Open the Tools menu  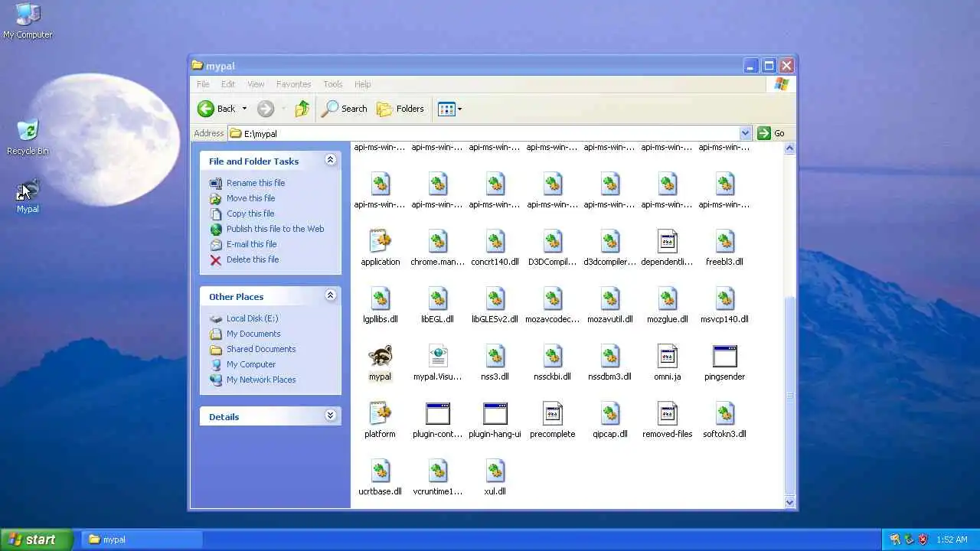coord(333,84)
